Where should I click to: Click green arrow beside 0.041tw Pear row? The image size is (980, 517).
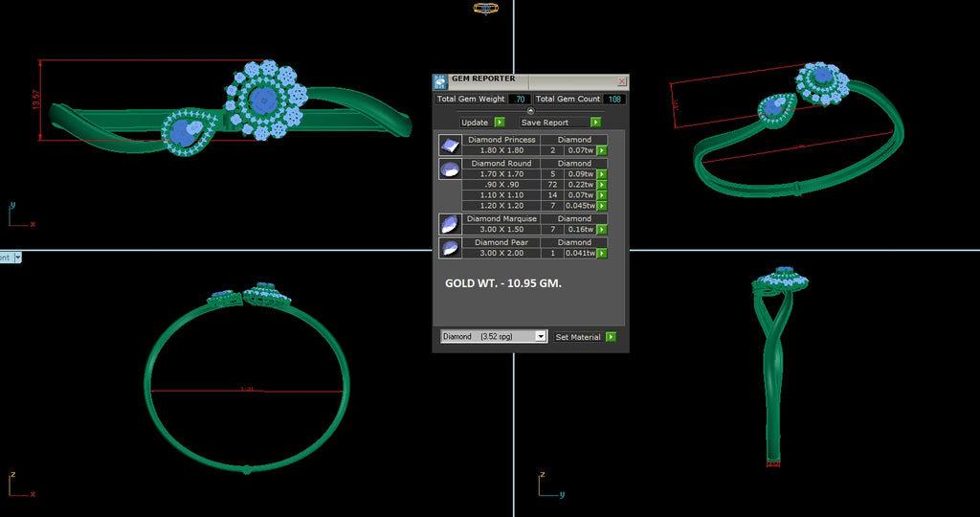(x=602, y=254)
